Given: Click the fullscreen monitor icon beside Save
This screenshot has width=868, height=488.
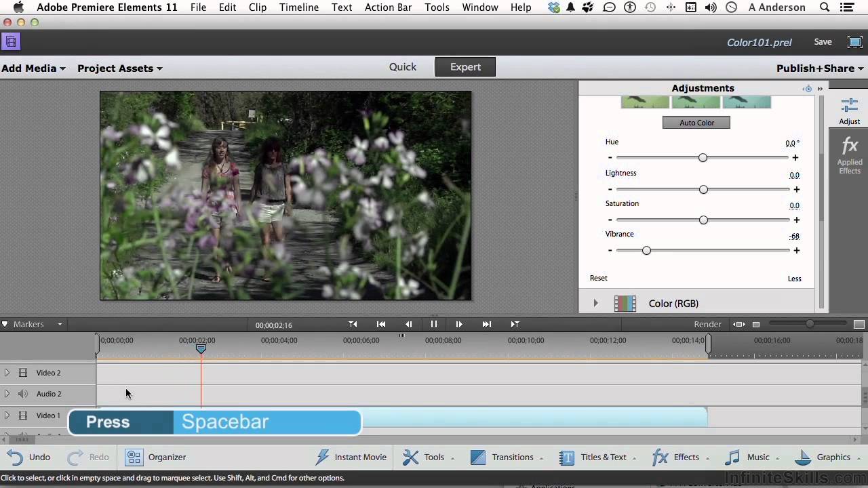Looking at the screenshot, I should pyautogui.click(x=855, y=42).
